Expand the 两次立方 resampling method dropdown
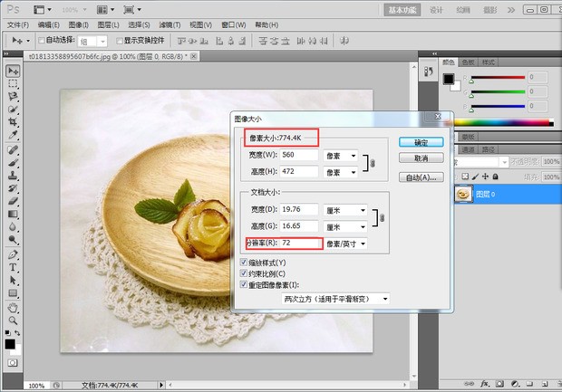This screenshot has height=392, width=562. coord(334,298)
